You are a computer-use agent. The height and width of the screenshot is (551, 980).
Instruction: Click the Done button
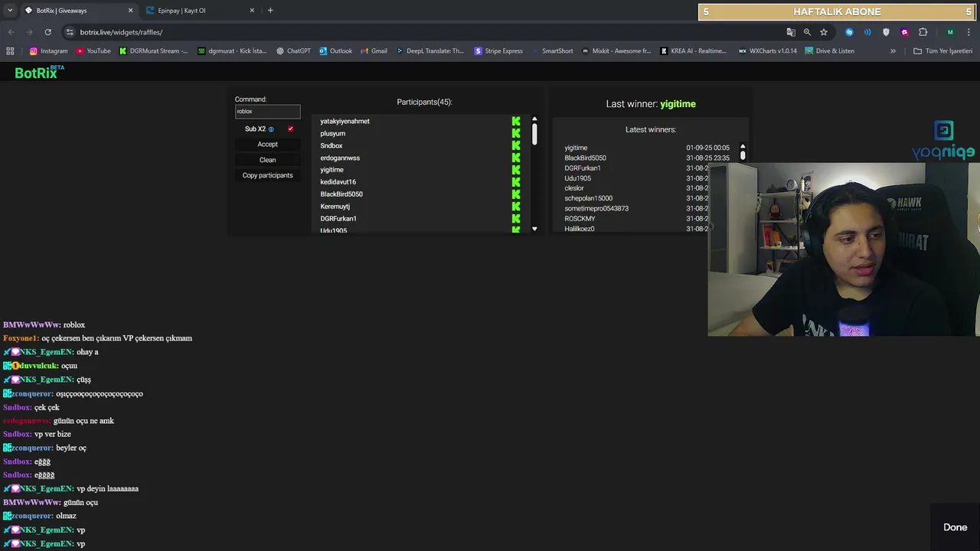pos(955,527)
